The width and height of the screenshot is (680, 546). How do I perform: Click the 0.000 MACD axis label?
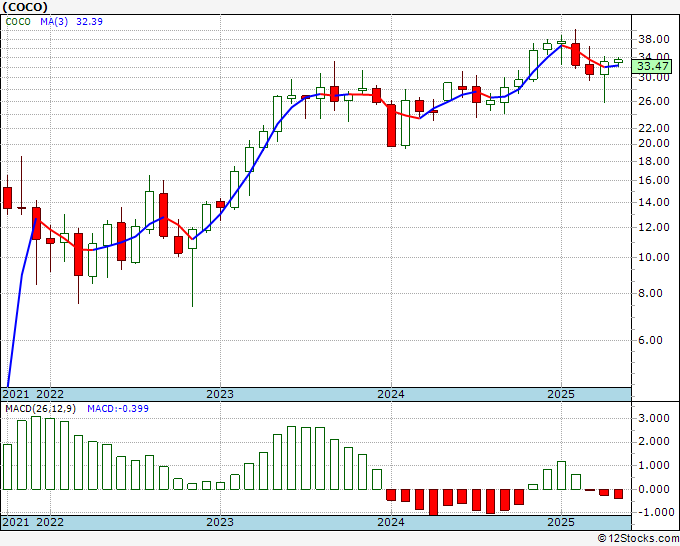tap(653, 489)
